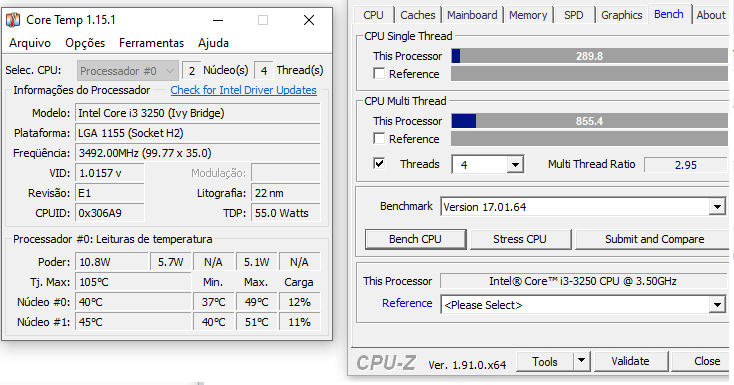Close the Core Temp window
Image resolution: width=734 pixels, height=385 pixels.
click(308, 20)
